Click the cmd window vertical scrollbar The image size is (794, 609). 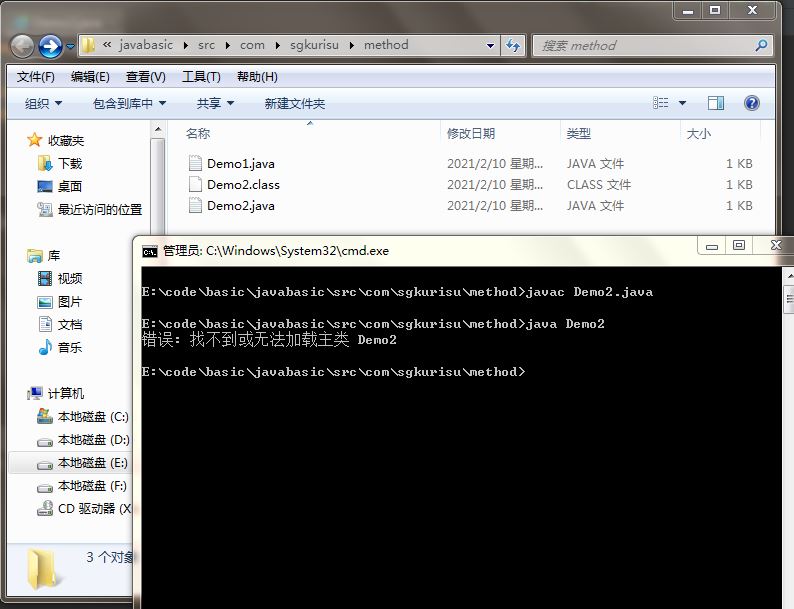coord(788,438)
